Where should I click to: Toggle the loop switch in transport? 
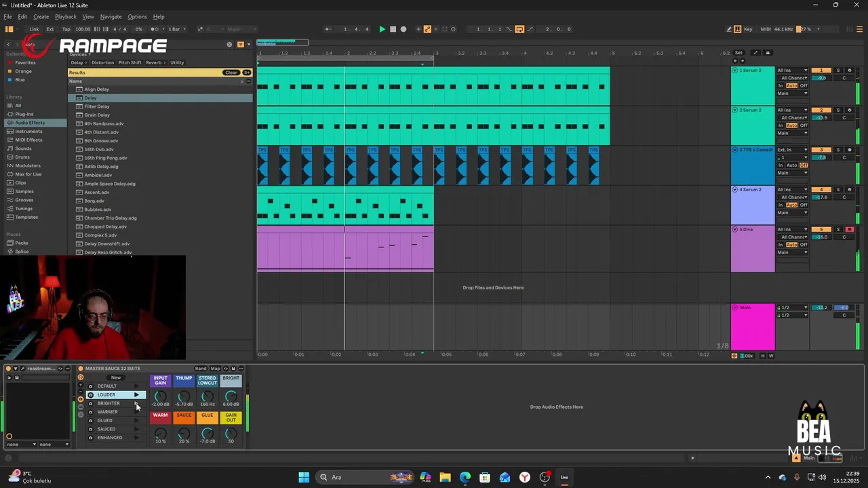(519, 29)
